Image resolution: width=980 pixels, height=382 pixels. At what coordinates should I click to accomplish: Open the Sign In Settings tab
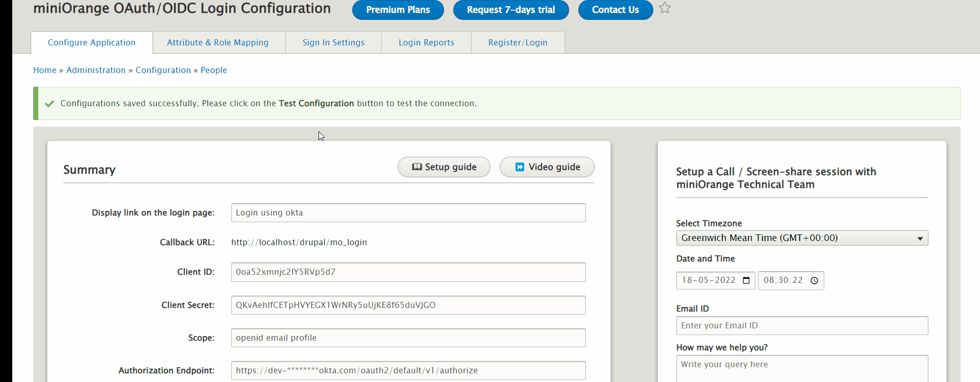pos(333,42)
